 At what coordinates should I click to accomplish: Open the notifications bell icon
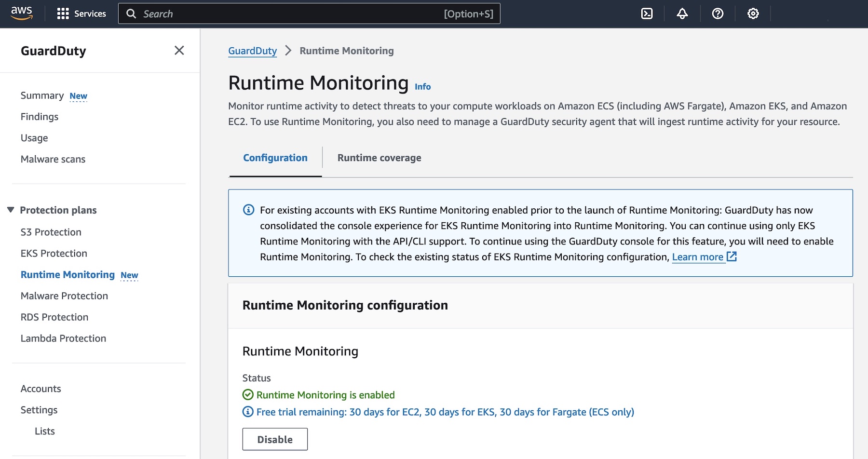(x=682, y=13)
